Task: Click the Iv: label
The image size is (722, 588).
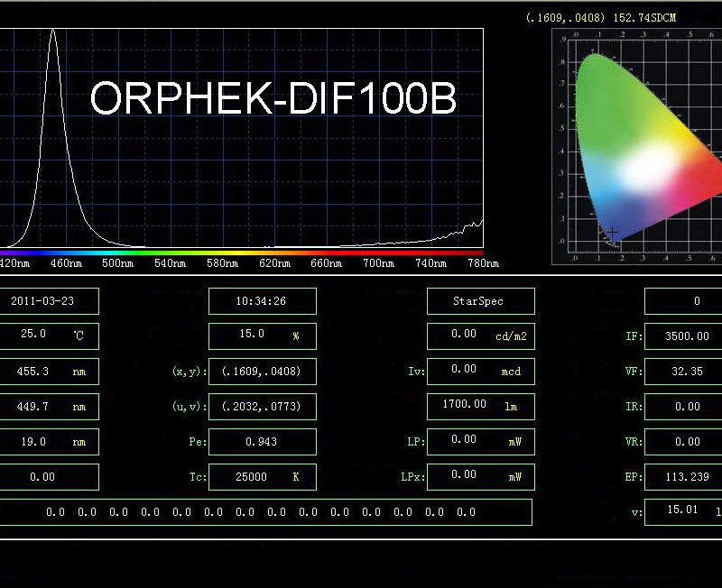Action: pos(416,372)
